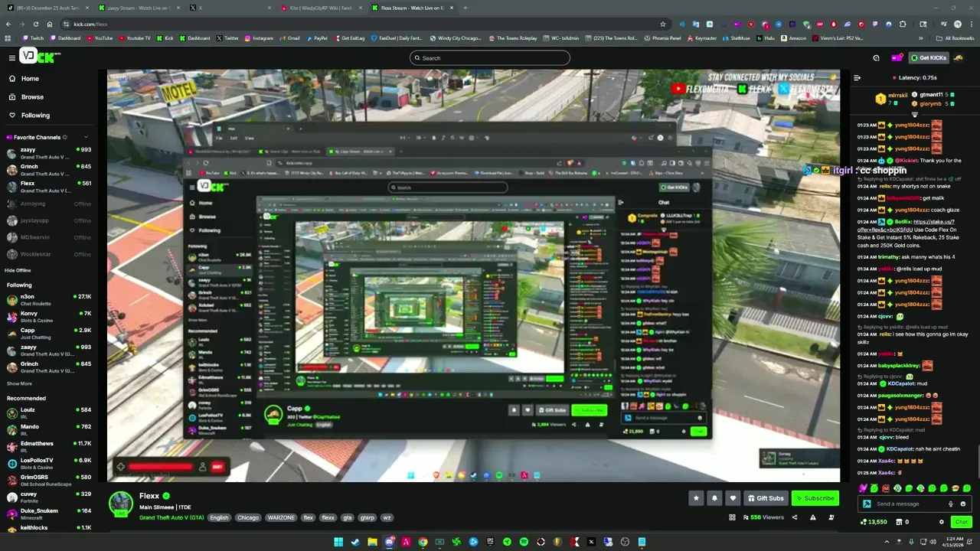This screenshot has height=551, width=980.
Task: Open Duke_Snukem in Recommended list
Action: tap(48, 514)
